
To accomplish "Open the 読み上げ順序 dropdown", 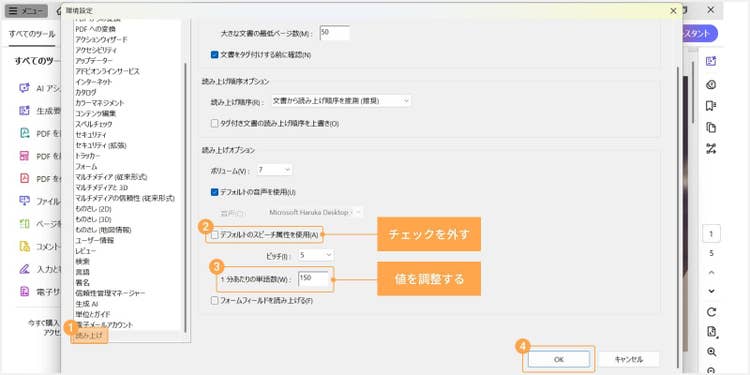I will pos(341,101).
